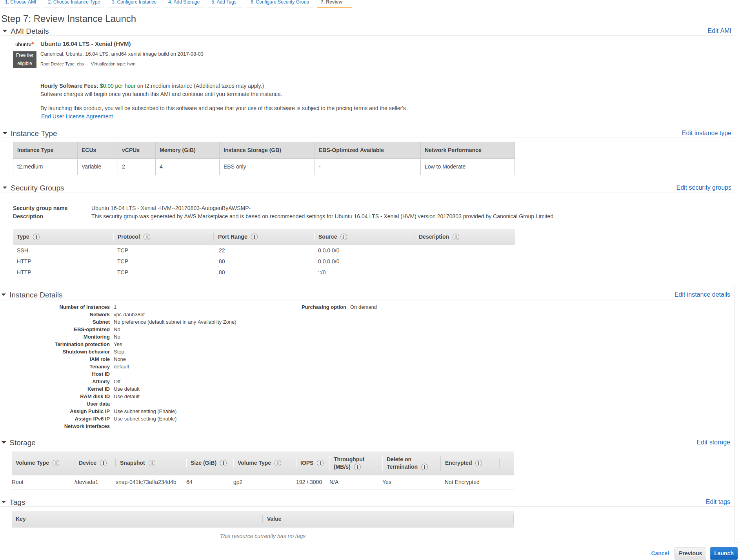Click the Cancel link

click(x=660, y=553)
